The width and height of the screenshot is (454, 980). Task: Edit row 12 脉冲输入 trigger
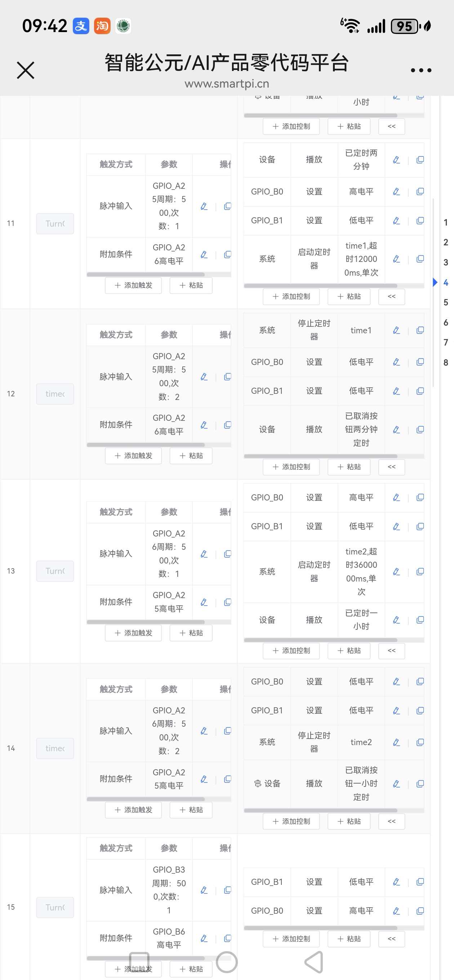tap(204, 377)
